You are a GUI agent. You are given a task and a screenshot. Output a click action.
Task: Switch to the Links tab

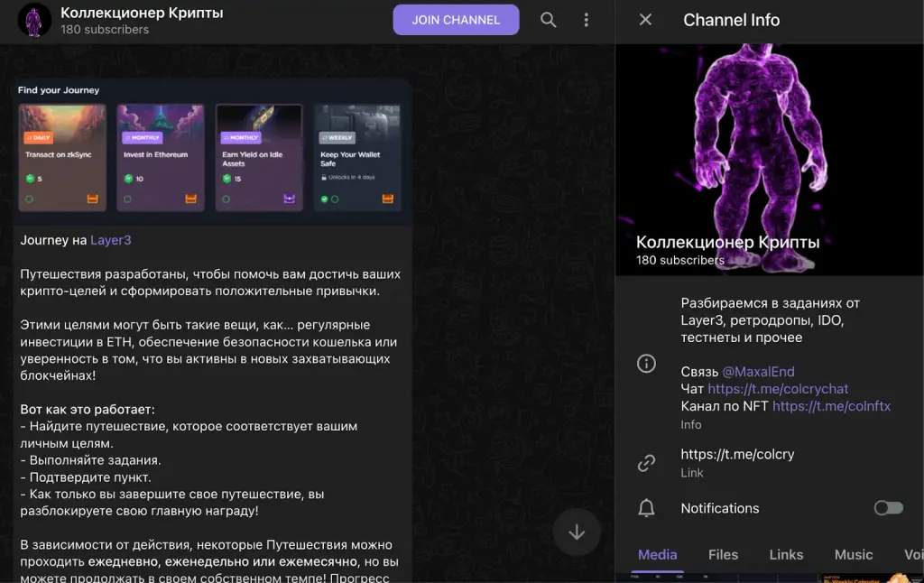pos(786,555)
